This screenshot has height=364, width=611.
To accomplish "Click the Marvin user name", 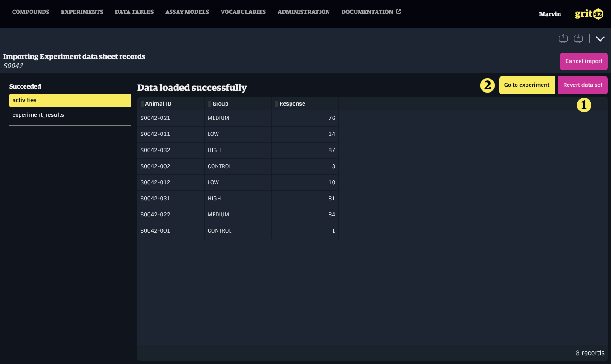I will click(x=550, y=14).
